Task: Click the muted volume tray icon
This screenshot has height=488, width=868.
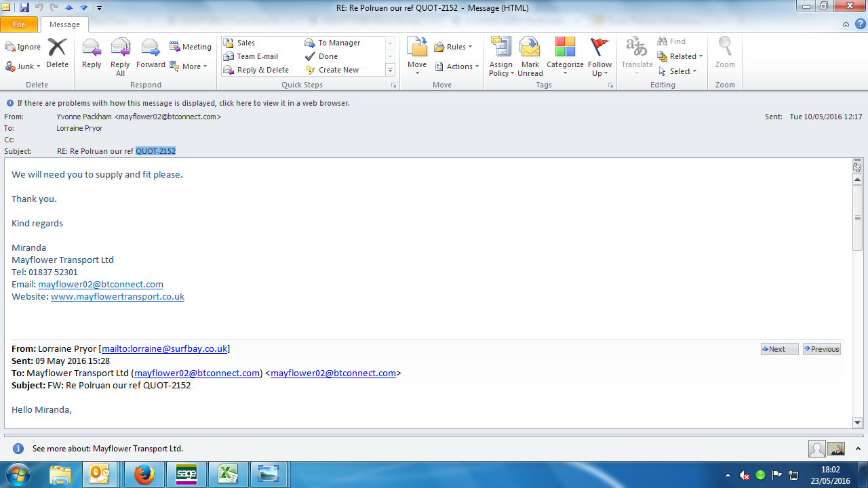Action: tap(745, 475)
